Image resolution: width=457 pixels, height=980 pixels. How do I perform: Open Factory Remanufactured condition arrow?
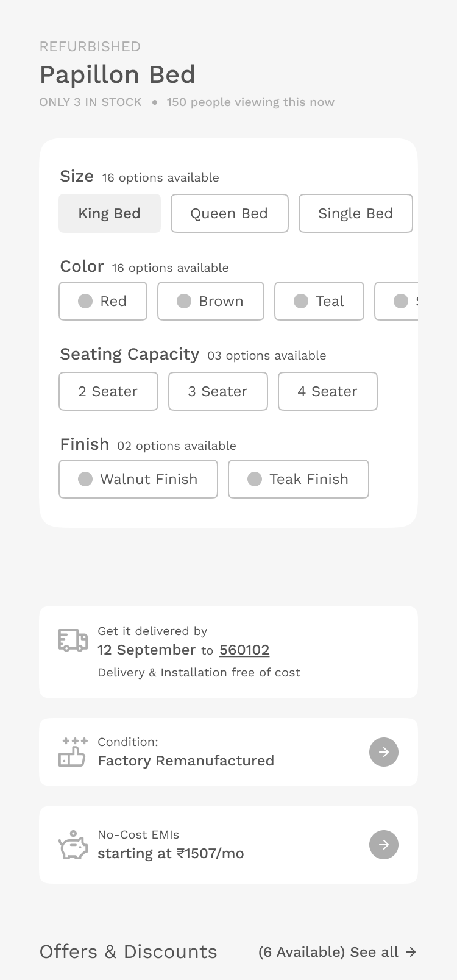point(384,752)
